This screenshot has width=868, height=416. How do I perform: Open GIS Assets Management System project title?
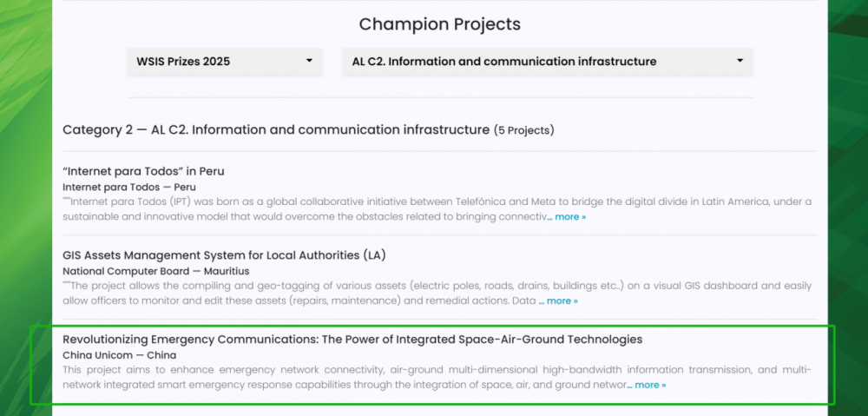pos(224,255)
